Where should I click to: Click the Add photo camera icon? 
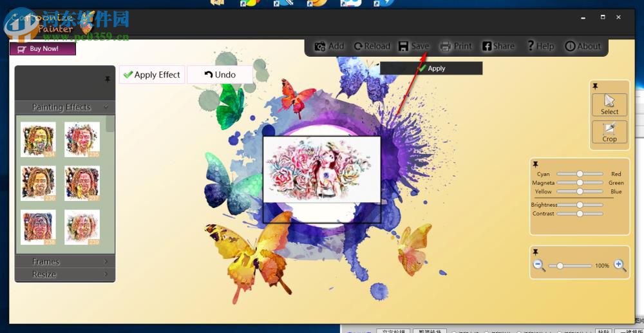click(x=320, y=46)
